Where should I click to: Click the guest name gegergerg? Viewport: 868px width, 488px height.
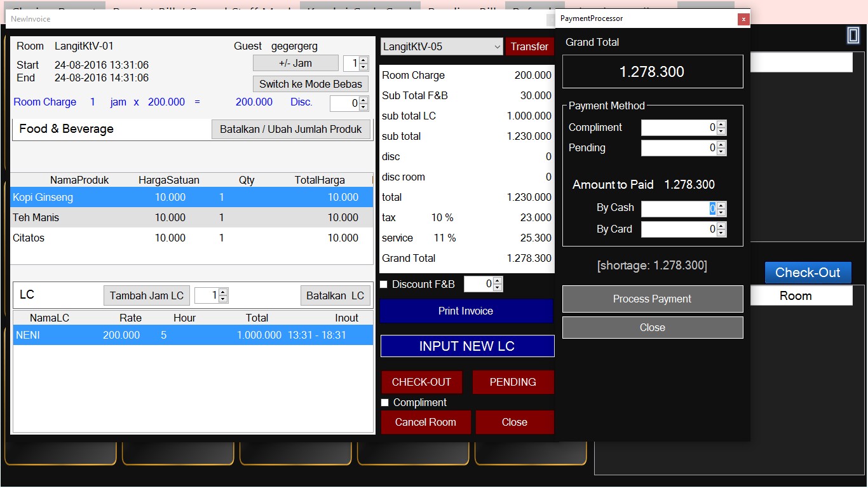(x=294, y=46)
